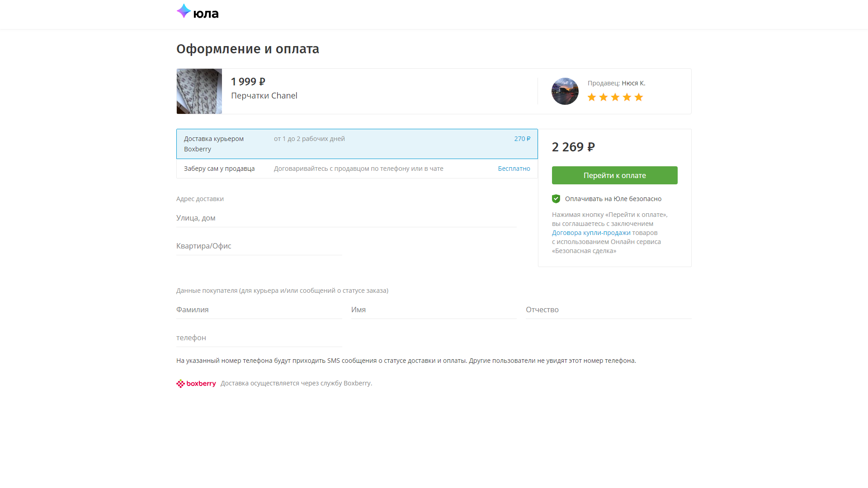The height and width of the screenshot is (488, 868).
Task: Focus the телефон input field
Action: [x=259, y=338]
